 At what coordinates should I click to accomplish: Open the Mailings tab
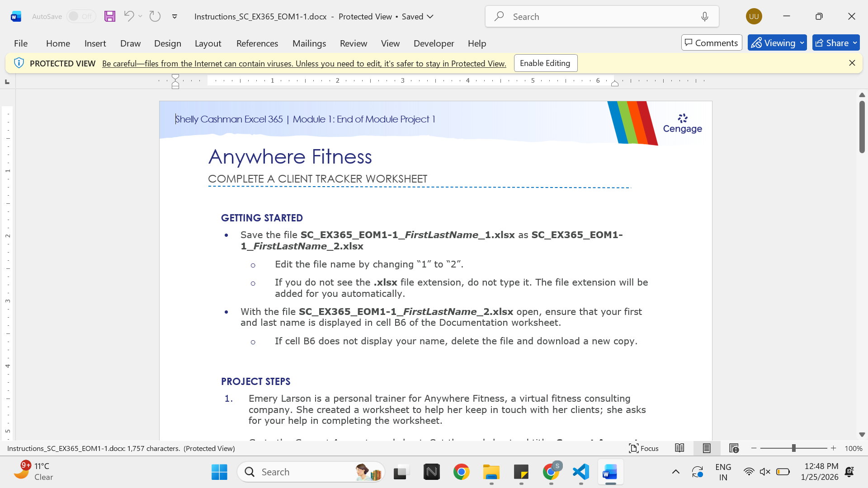pos(309,43)
